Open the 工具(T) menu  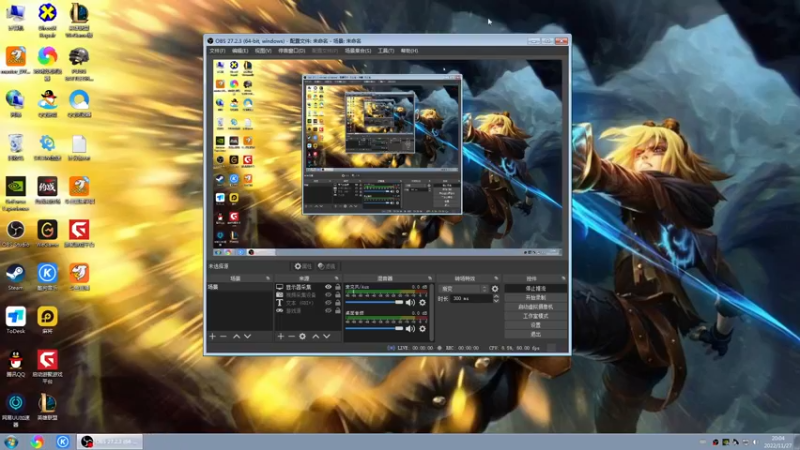(386, 51)
